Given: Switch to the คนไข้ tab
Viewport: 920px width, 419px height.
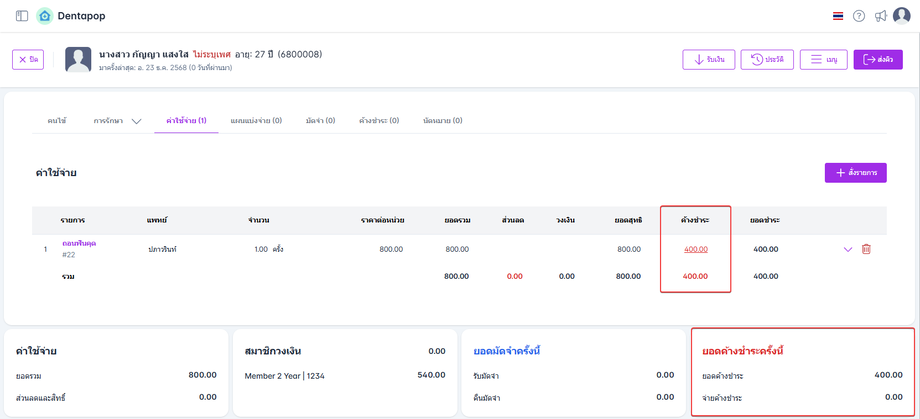Looking at the screenshot, I should 56,121.
